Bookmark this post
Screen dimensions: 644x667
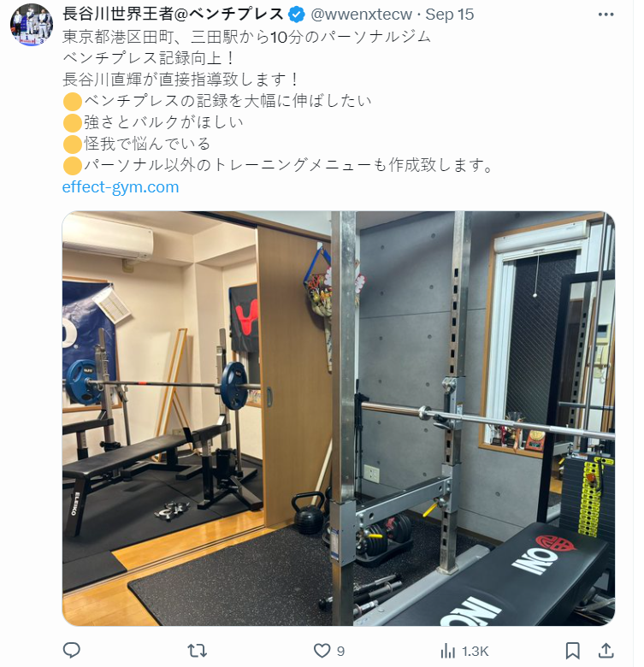click(572, 651)
